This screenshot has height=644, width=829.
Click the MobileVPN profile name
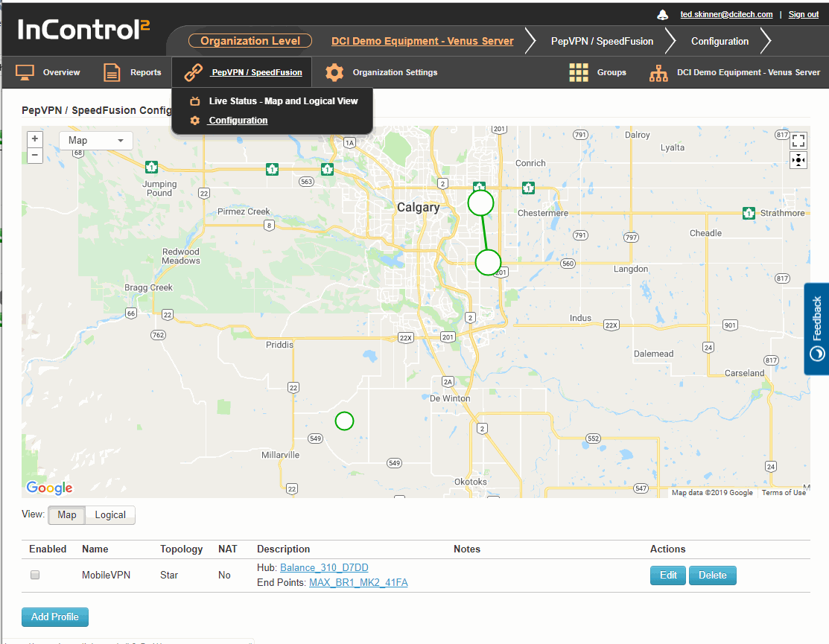106,575
